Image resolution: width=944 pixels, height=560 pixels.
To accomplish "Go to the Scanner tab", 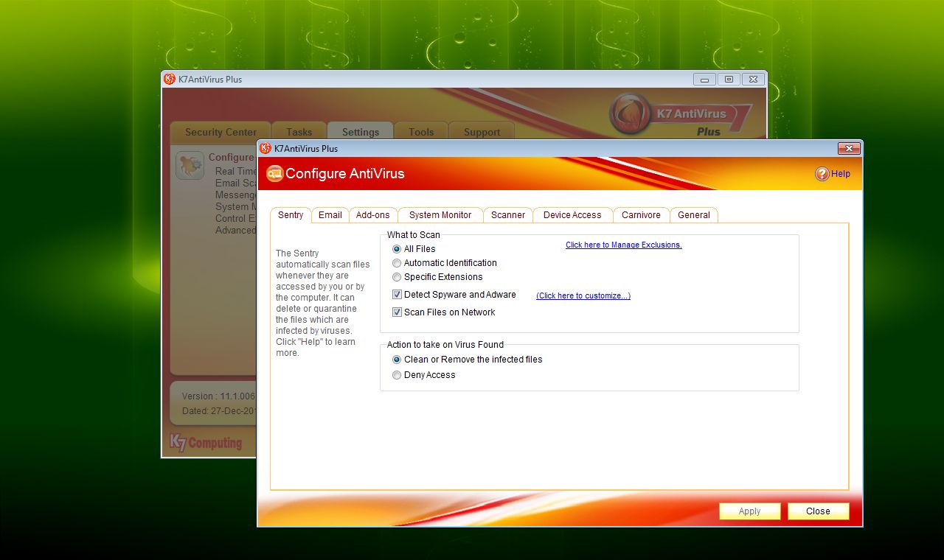I will point(508,215).
